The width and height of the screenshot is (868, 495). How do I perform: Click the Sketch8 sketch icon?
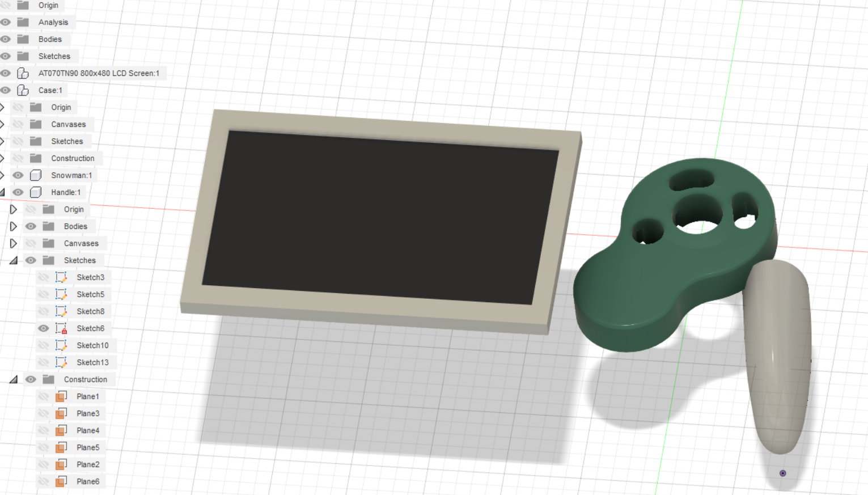(x=61, y=311)
